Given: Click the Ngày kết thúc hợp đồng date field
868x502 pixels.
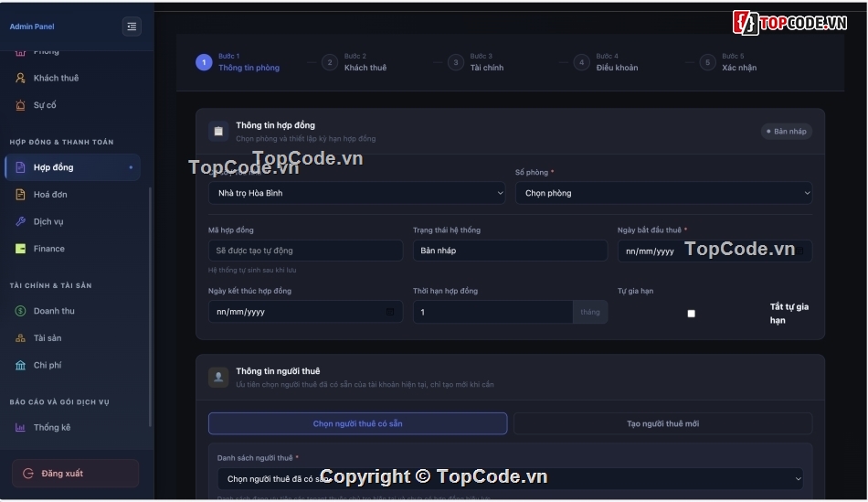Looking at the screenshot, I should click(x=305, y=312).
